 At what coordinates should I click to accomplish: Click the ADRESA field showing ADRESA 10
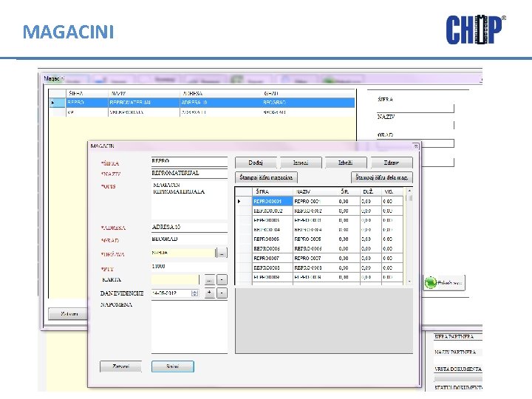point(189,228)
